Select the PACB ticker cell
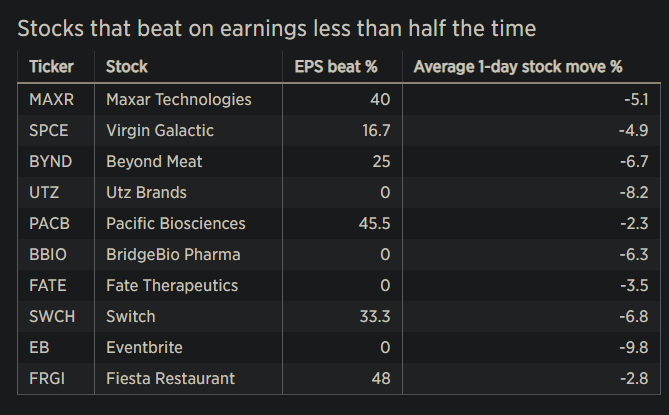 click(50, 223)
